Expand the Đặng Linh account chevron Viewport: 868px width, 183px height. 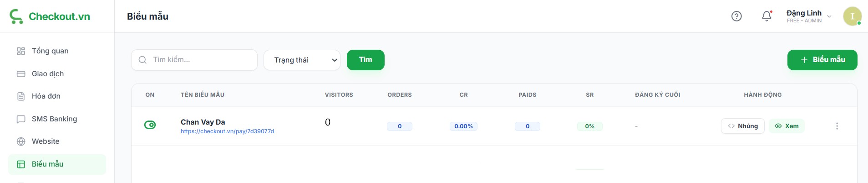tap(829, 17)
